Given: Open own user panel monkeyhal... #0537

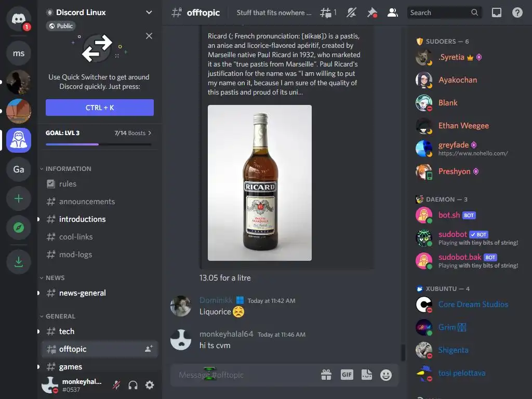Looking at the screenshot, I should [73, 385].
